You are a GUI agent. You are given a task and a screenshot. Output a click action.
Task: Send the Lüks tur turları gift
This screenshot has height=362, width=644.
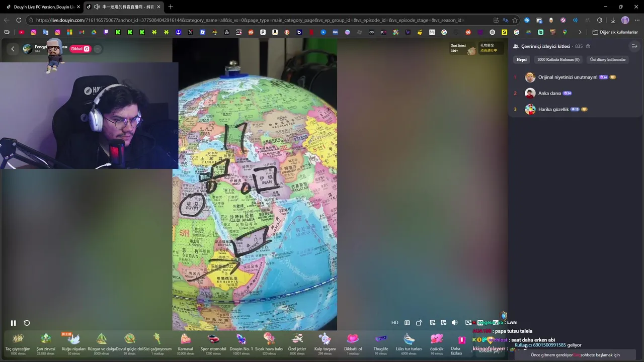(409, 343)
